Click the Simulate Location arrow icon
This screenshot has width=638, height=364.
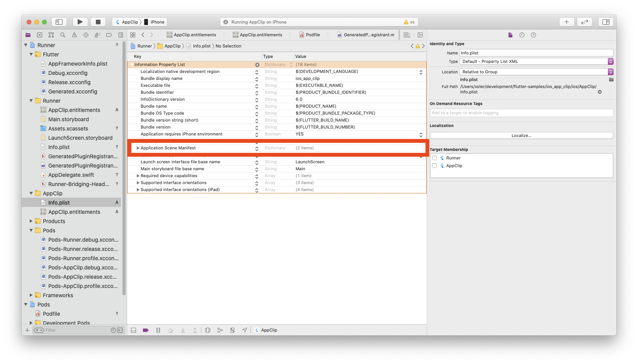point(245,330)
